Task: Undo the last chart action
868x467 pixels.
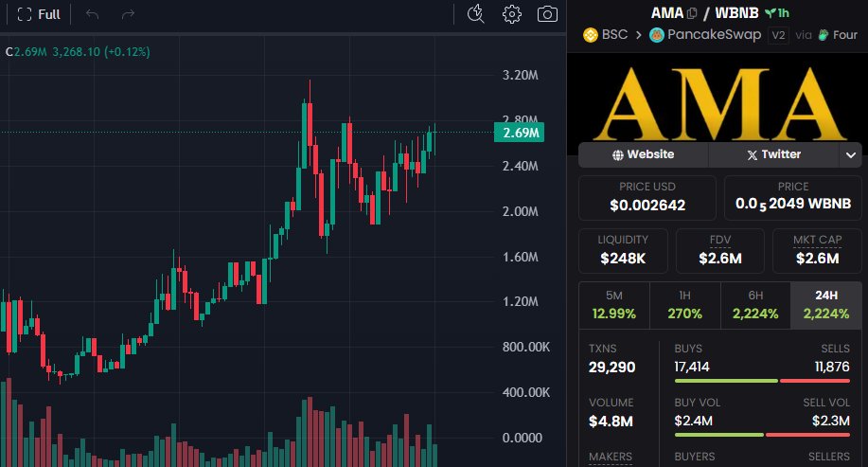Action: [x=92, y=14]
